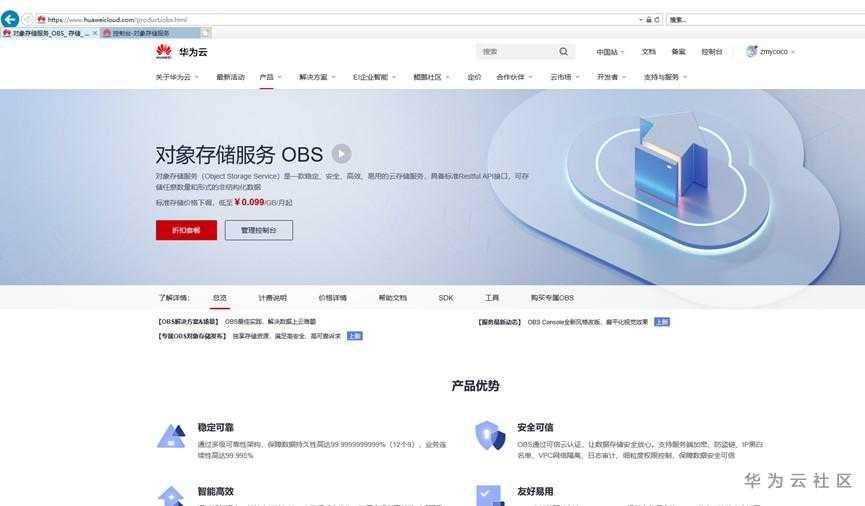Expand the 社区 menu in the nav bar
This screenshot has width=865, height=506.
tap(431, 77)
